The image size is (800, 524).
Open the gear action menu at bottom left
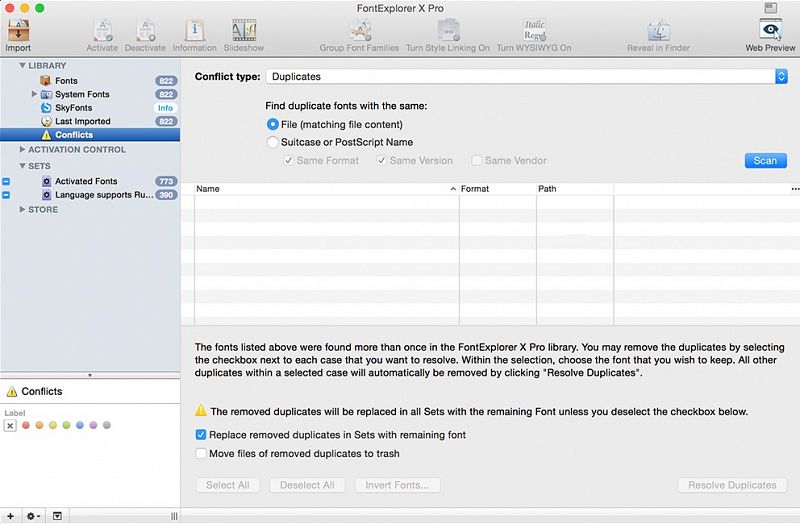(x=33, y=516)
